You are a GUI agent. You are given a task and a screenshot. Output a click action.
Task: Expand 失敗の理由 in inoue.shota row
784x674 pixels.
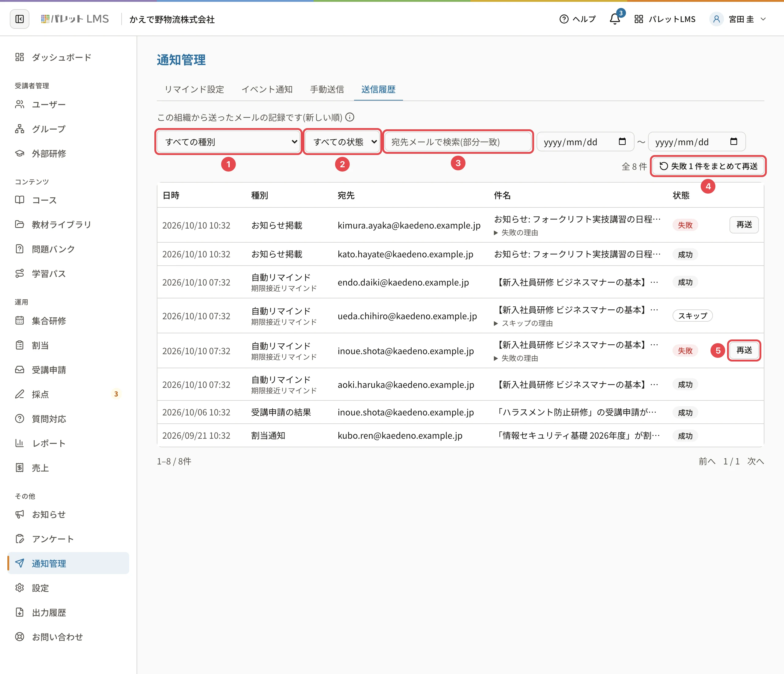516,358
